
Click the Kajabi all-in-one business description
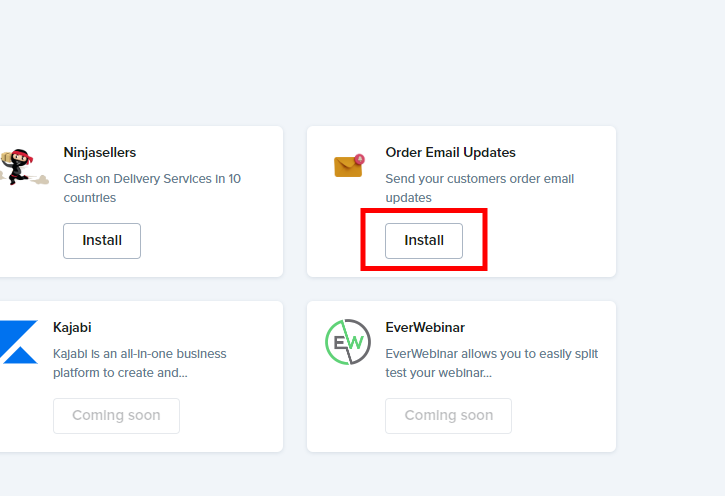pos(140,363)
